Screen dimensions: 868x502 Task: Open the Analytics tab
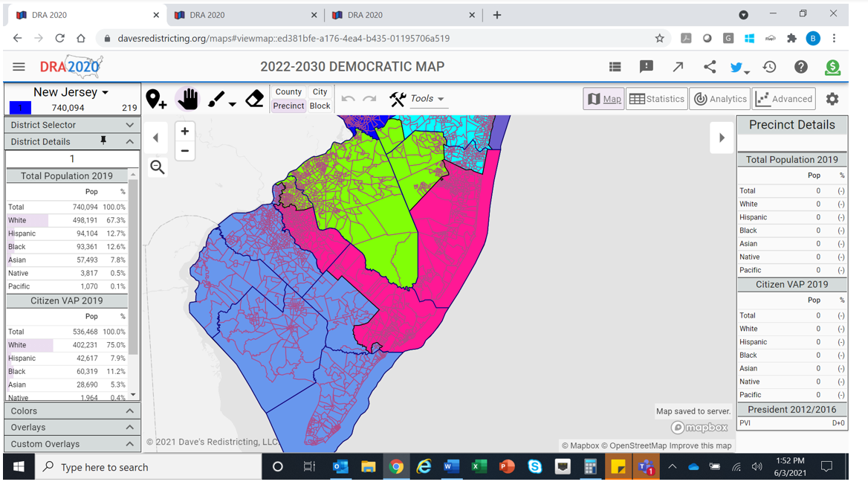(719, 99)
